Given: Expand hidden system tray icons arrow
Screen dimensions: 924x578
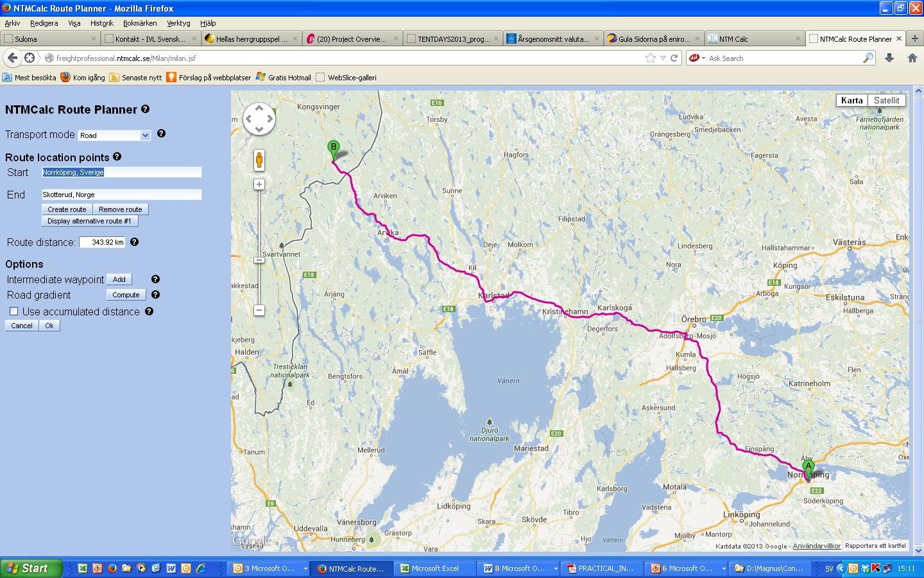Looking at the screenshot, I should pos(841,568).
